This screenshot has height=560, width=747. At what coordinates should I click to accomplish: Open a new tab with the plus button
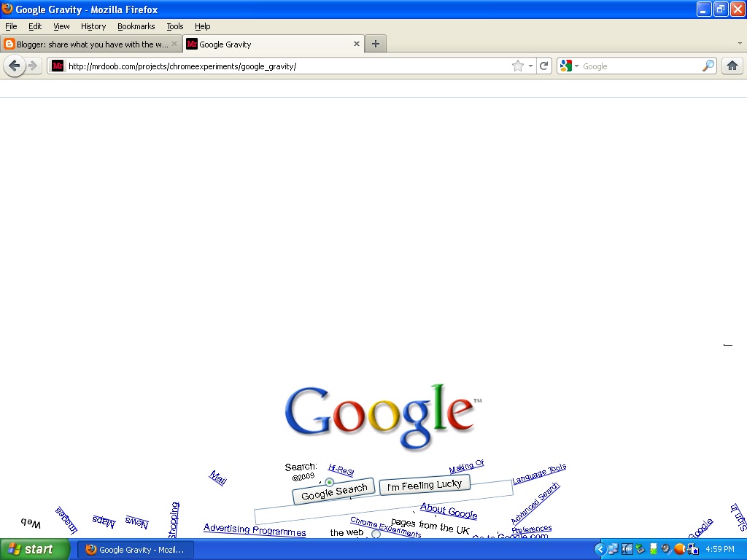coord(376,44)
